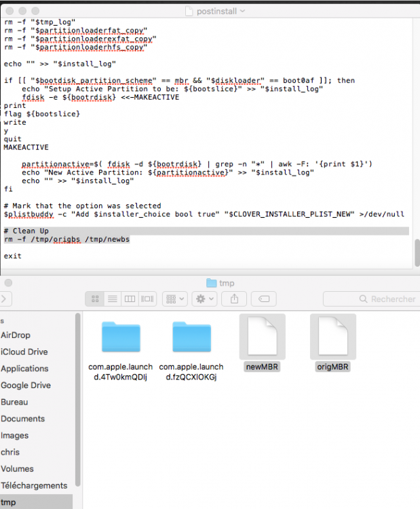Image resolution: width=420 pixels, height=509 pixels.
Task: Open the postinstall title dropdown chevron
Action: (x=242, y=11)
